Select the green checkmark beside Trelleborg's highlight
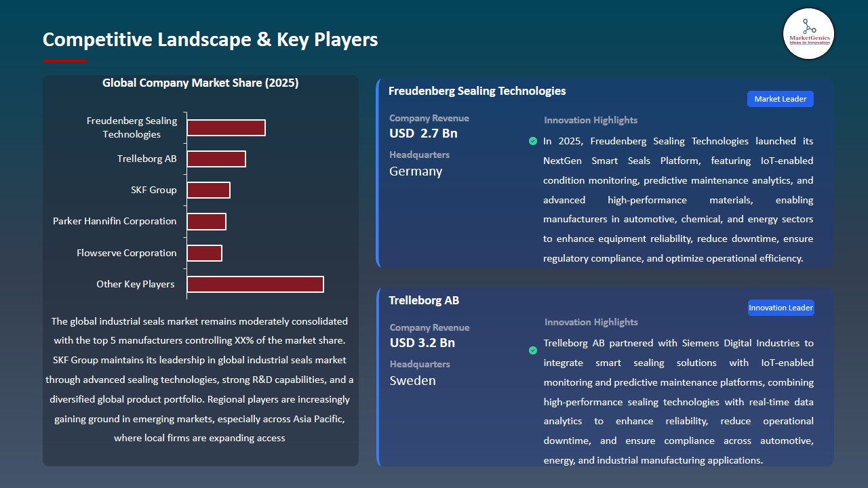The height and width of the screenshot is (488, 868). coord(533,350)
